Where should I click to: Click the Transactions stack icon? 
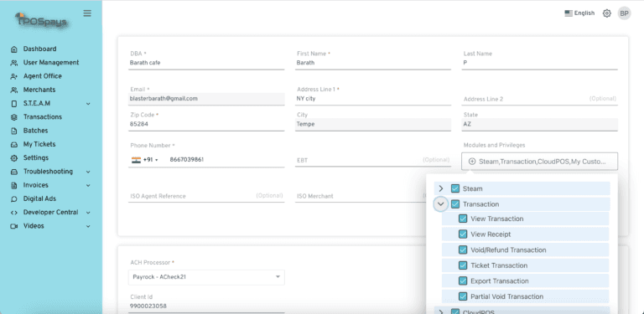click(14, 117)
